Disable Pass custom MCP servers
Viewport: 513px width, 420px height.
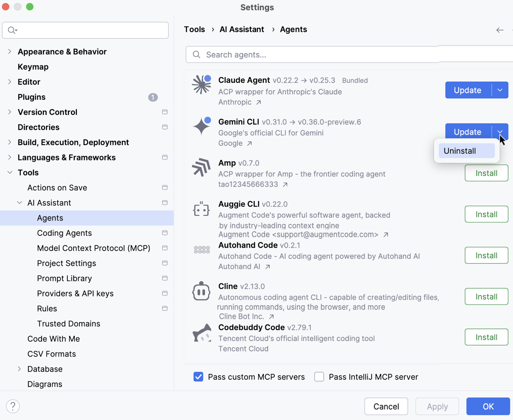(198, 377)
